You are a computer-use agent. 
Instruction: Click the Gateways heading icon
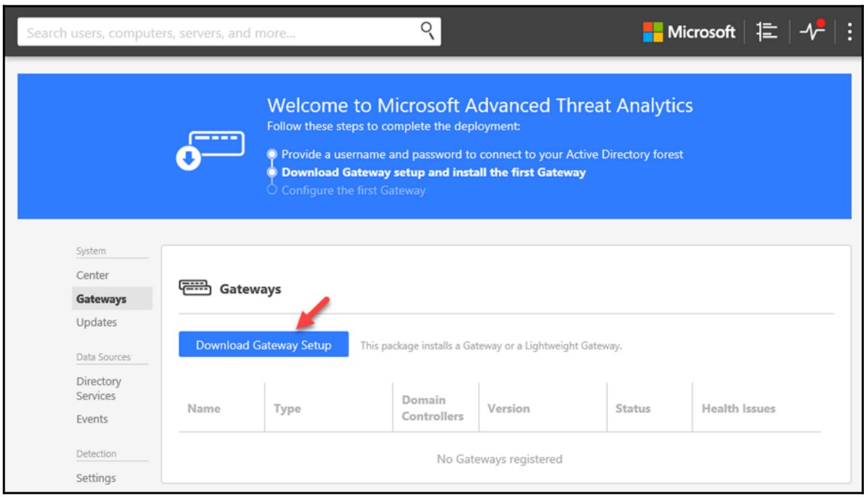click(193, 288)
